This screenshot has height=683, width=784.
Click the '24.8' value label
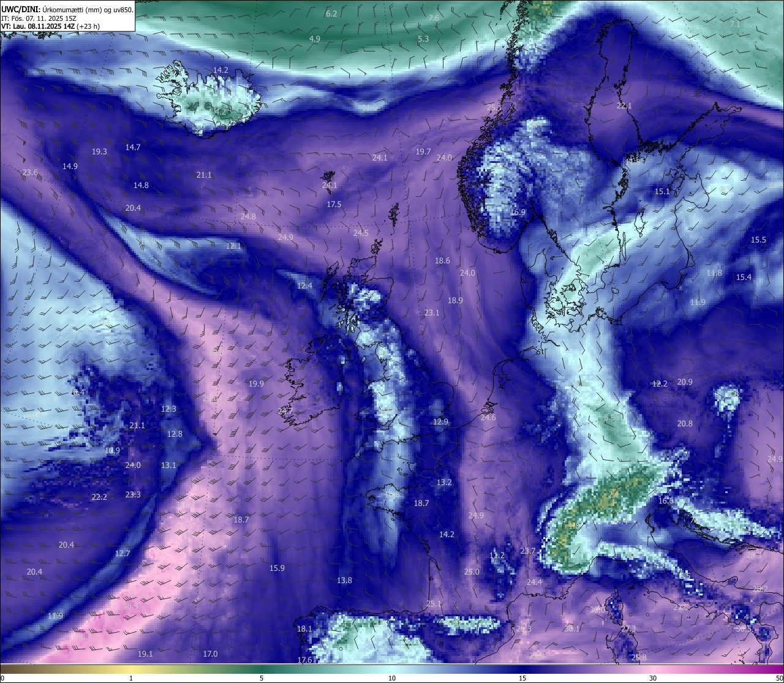[248, 216]
